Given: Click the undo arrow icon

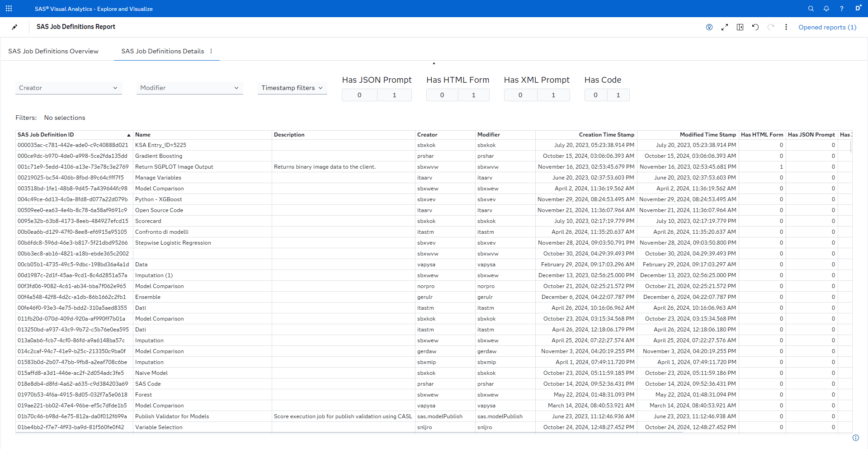Looking at the screenshot, I should point(755,27).
